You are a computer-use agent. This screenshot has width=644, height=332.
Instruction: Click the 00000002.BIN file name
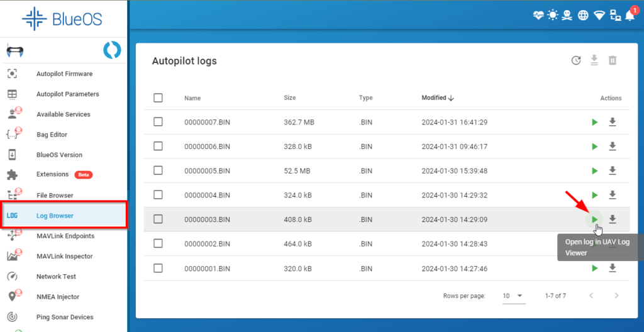tap(207, 244)
